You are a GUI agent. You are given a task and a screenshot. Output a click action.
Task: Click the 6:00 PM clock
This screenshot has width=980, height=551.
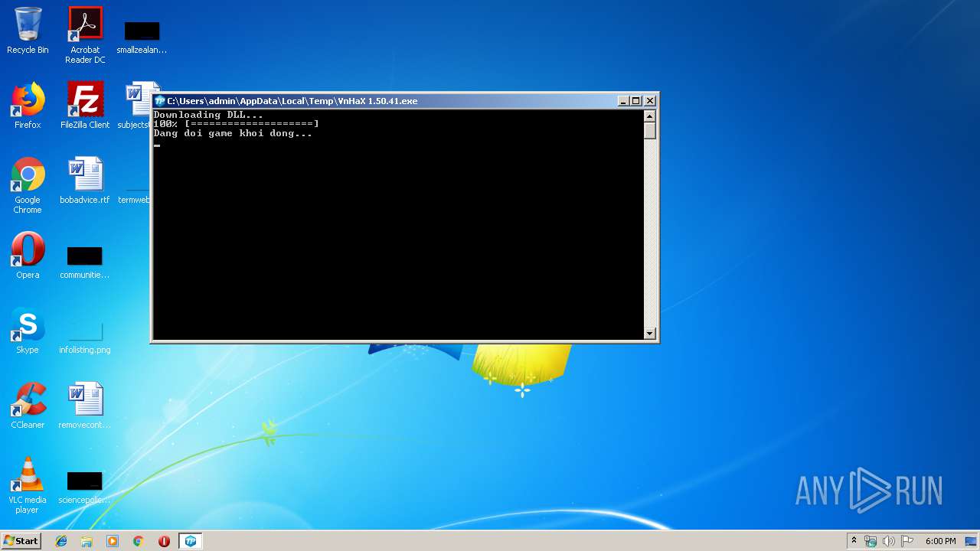[940, 541]
